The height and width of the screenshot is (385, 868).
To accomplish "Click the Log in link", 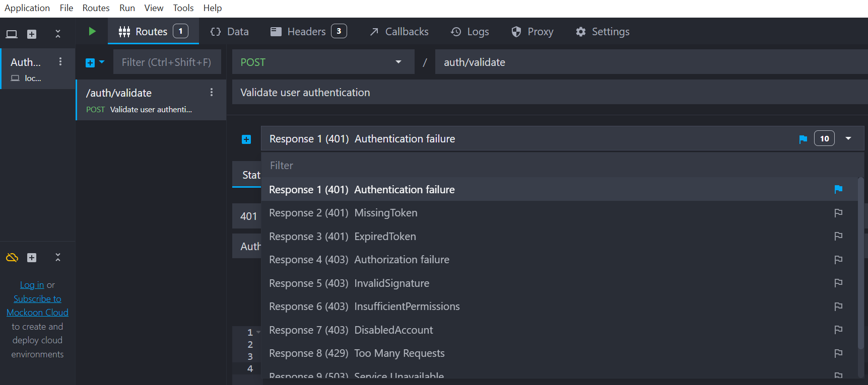I will pos(32,285).
